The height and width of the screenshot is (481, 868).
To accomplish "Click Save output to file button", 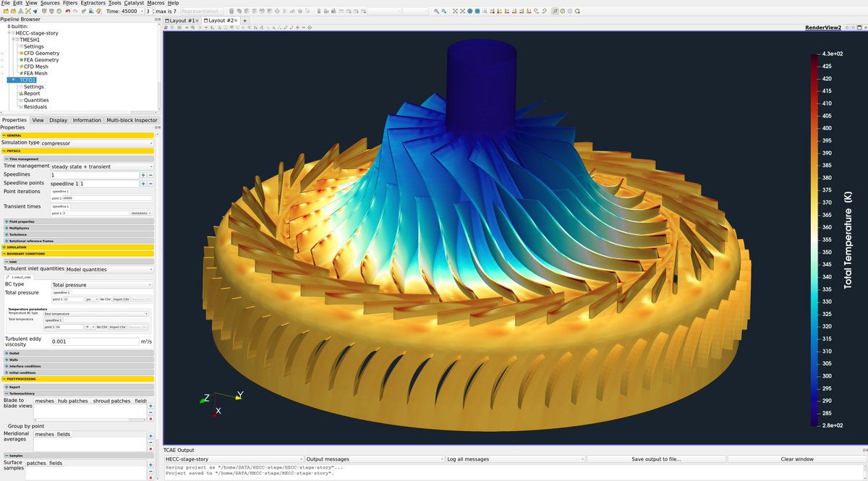I will tap(656, 459).
